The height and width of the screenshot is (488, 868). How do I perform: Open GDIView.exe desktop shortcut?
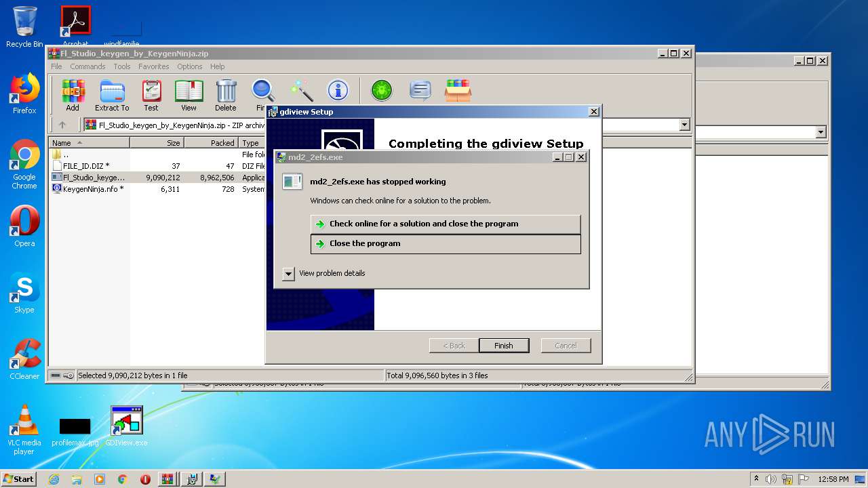tap(126, 426)
